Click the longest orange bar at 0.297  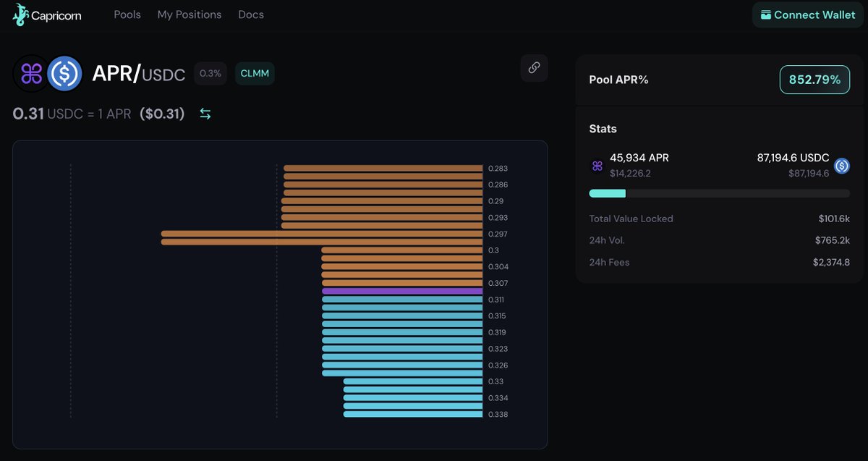click(x=322, y=234)
